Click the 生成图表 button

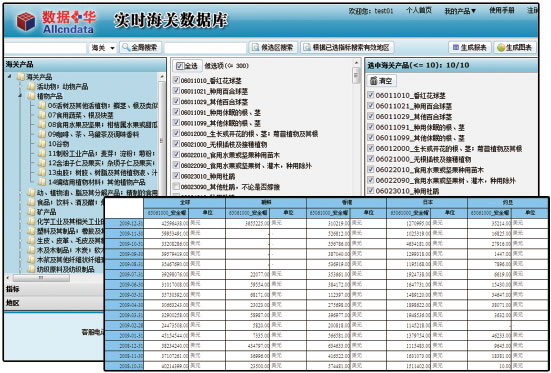point(515,48)
